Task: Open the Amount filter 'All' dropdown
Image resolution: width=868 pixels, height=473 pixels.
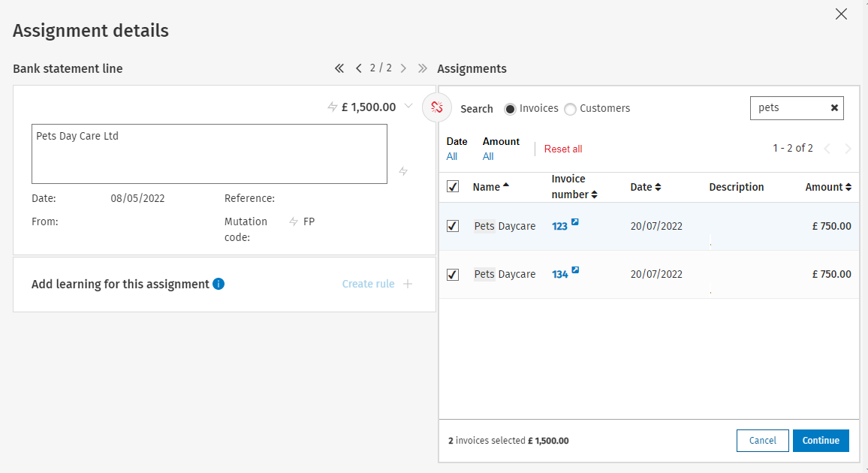Action: [488, 157]
